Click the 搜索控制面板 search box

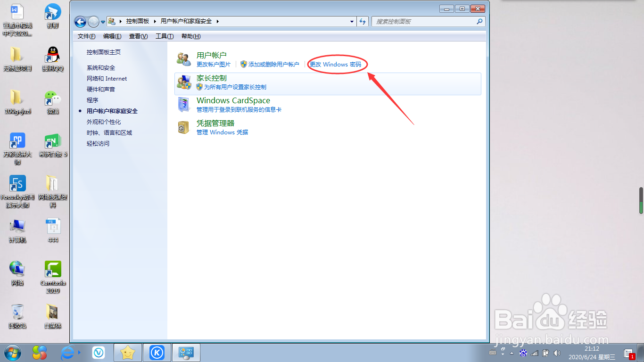coord(428,22)
